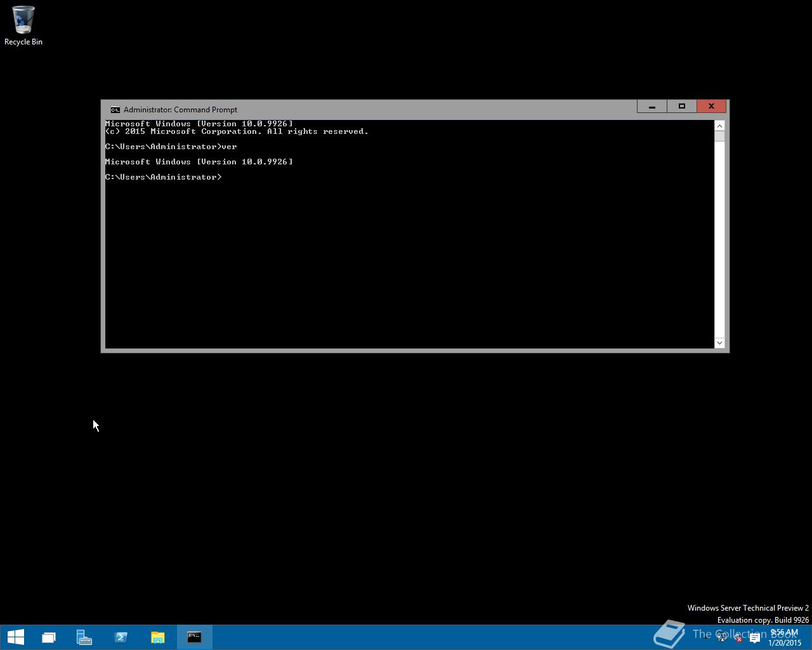Open the notifications action center icon

pyautogui.click(x=754, y=638)
